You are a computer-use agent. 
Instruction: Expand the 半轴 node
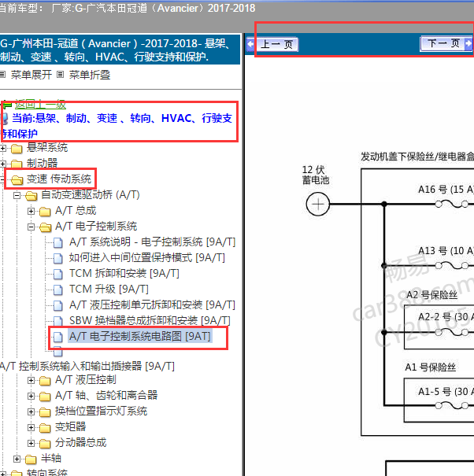tap(17, 459)
